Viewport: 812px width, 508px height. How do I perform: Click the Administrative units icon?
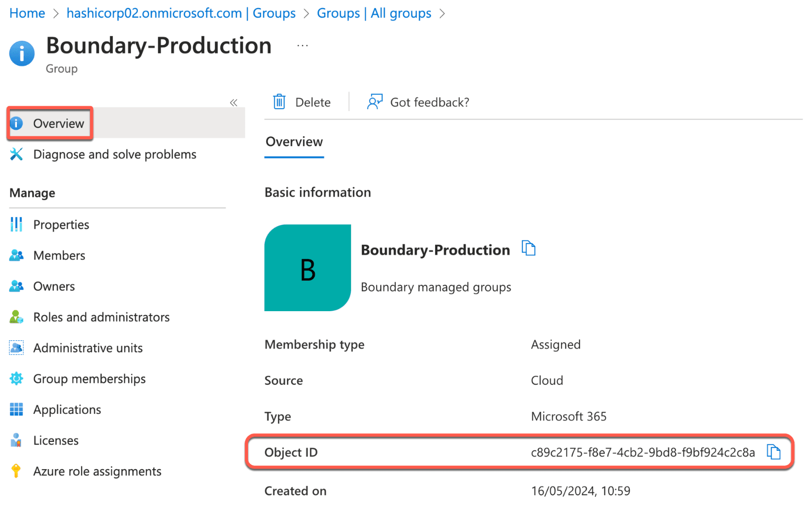pyautogui.click(x=16, y=348)
